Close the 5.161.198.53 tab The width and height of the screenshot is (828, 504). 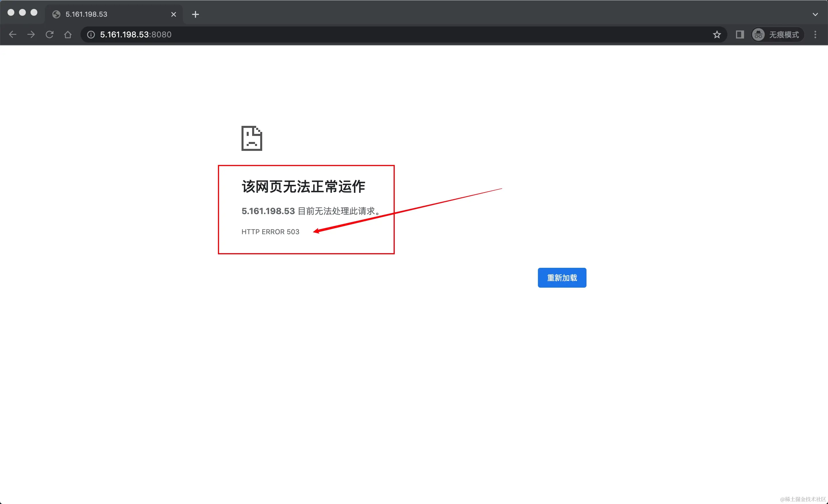(173, 14)
